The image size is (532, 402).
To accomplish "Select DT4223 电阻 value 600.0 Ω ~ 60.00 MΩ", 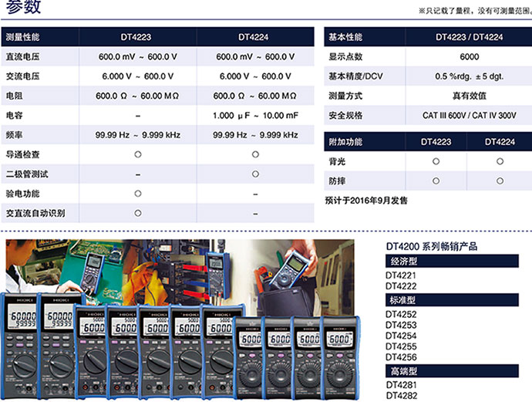I will tap(137, 96).
